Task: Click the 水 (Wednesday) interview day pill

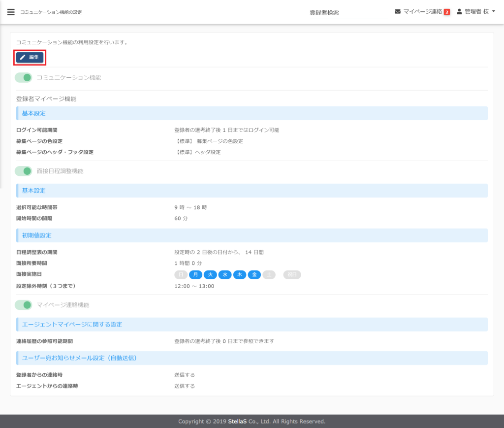Action: (225, 275)
